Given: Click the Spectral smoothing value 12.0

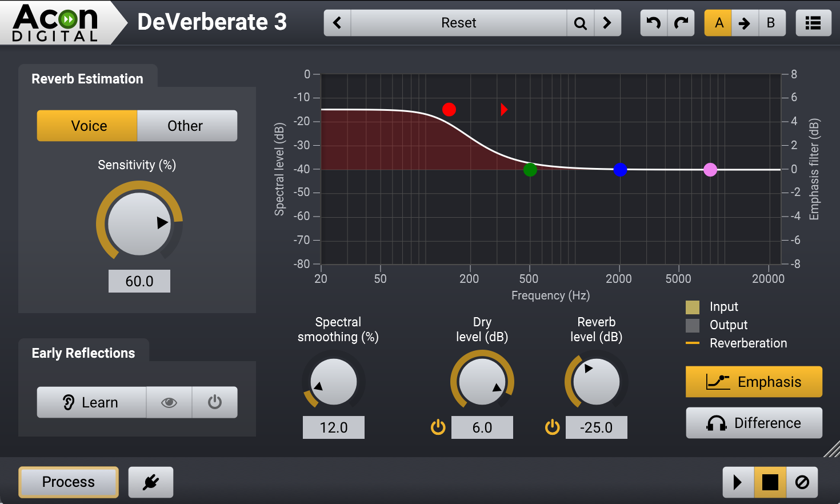Looking at the screenshot, I should [x=334, y=427].
